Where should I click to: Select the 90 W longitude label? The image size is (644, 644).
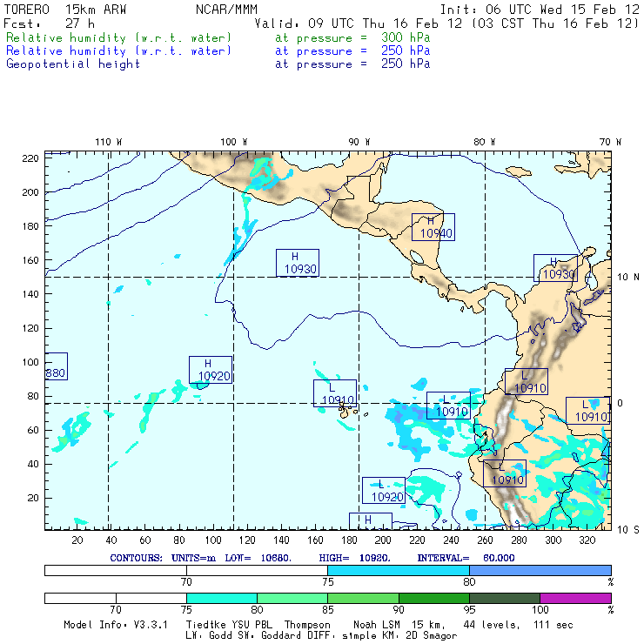pos(359,141)
